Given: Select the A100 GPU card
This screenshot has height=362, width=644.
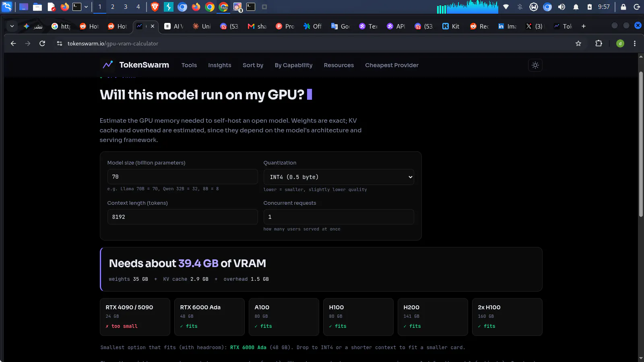Looking at the screenshot, I should click(x=284, y=317).
